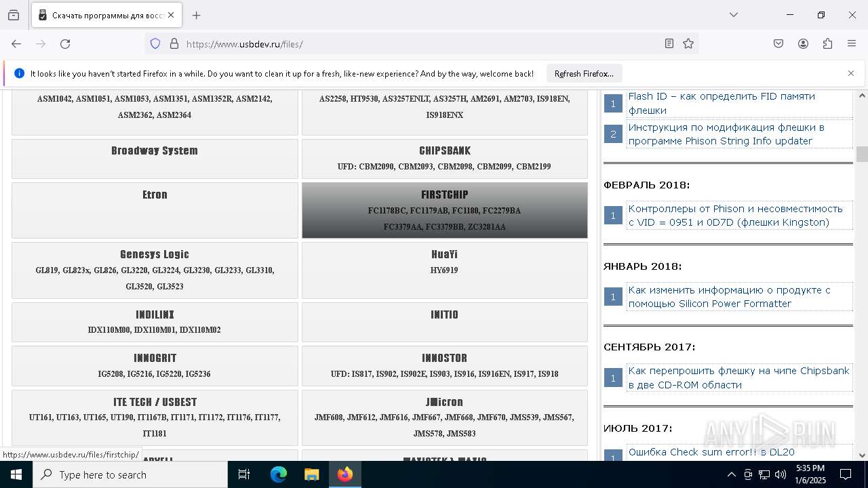Viewport: 868px width, 488px height.
Task: Reload the current page
Action: 65,43
